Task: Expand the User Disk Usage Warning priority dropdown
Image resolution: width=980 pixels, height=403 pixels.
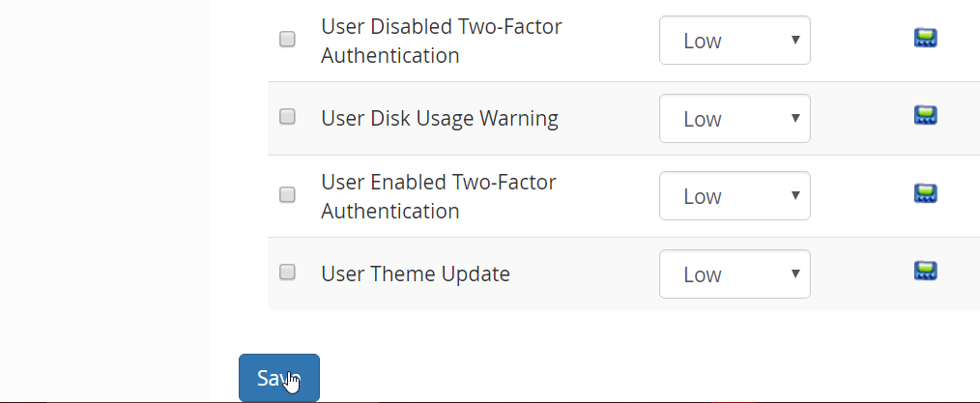Action: click(x=735, y=119)
